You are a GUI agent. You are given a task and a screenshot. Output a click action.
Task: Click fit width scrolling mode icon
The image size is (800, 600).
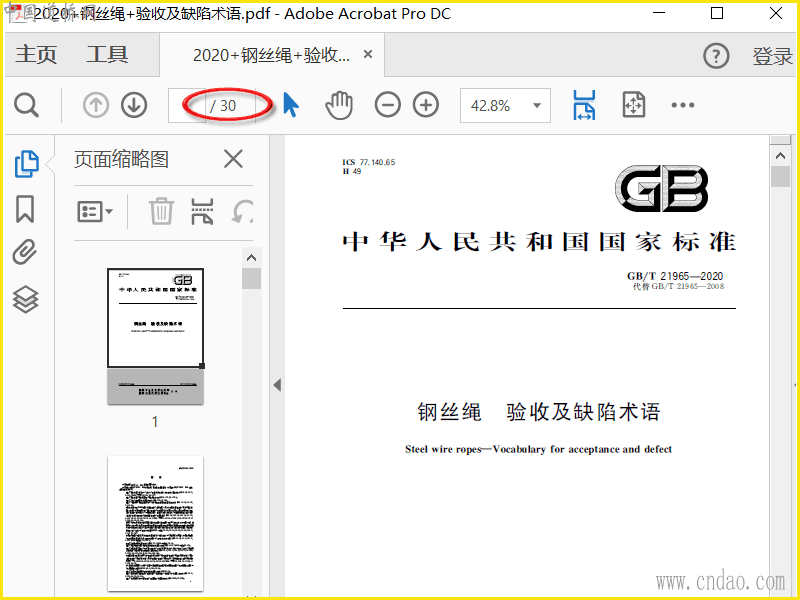pyautogui.click(x=584, y=105)
